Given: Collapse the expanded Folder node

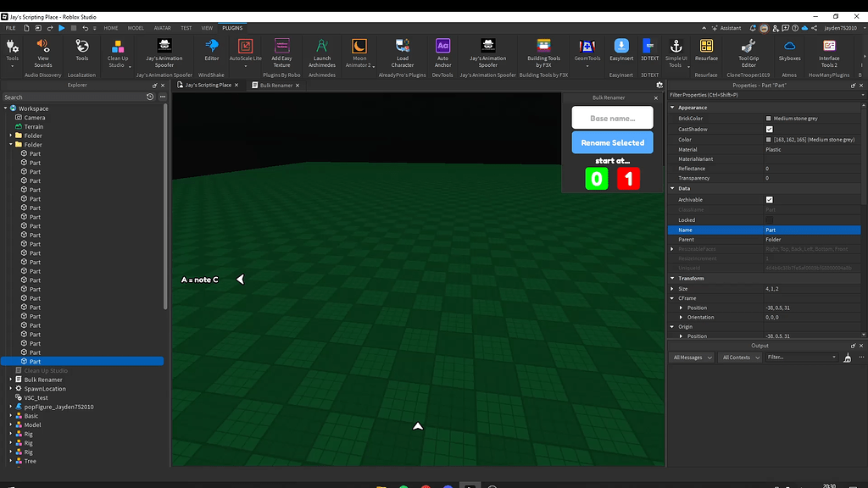Looking at the screenshot, I should point(10,144).
